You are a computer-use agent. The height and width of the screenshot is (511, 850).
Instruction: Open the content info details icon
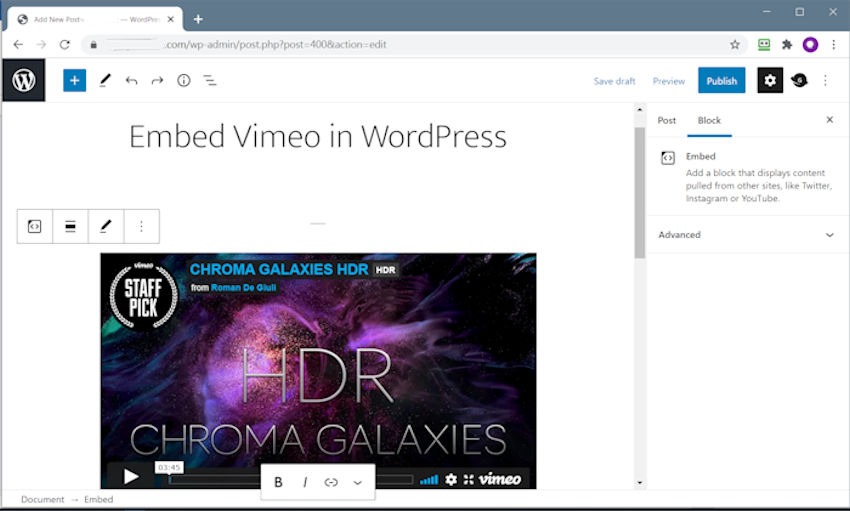point(184,81)
